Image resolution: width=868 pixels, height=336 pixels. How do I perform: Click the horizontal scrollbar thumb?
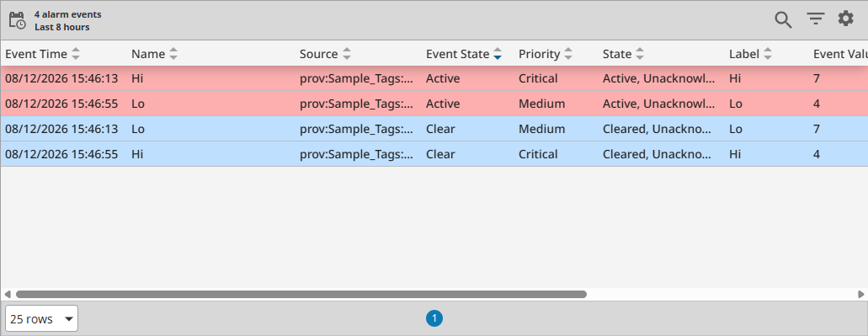point(301,295)
